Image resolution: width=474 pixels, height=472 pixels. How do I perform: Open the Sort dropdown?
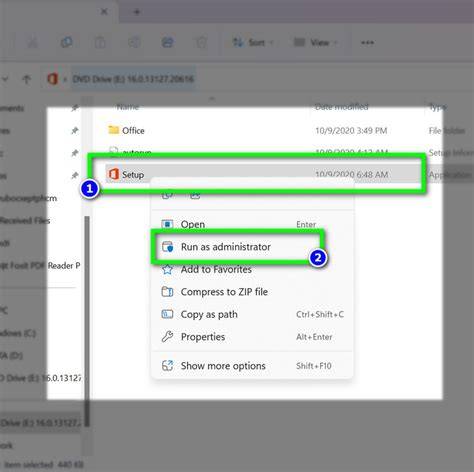(253, 43)
